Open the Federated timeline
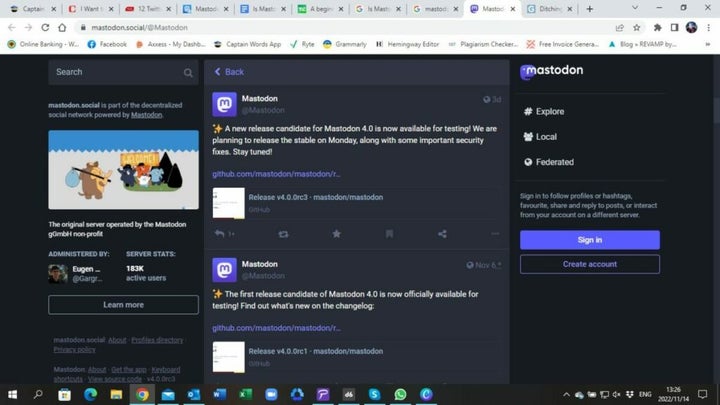 [554, 162]
